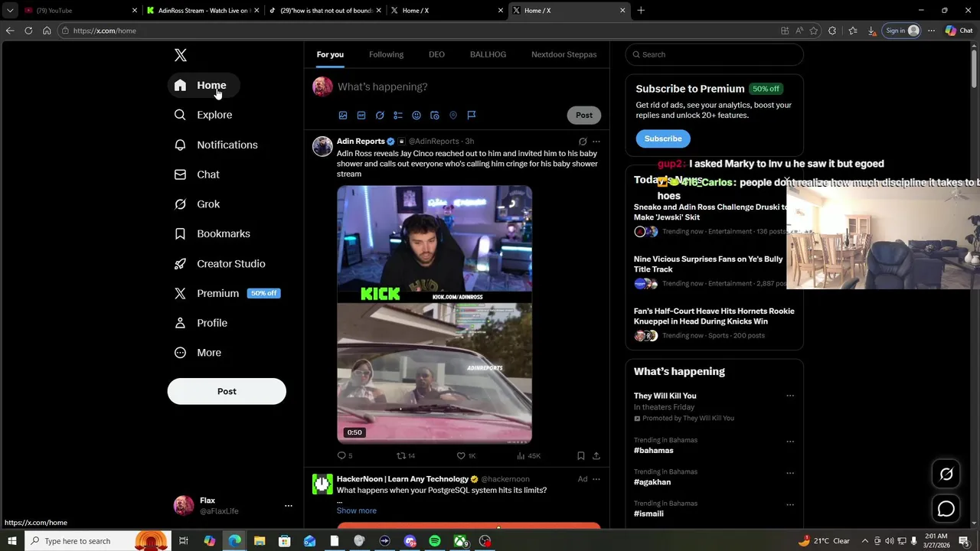Open options for #agakhan trend

point(790,473)
